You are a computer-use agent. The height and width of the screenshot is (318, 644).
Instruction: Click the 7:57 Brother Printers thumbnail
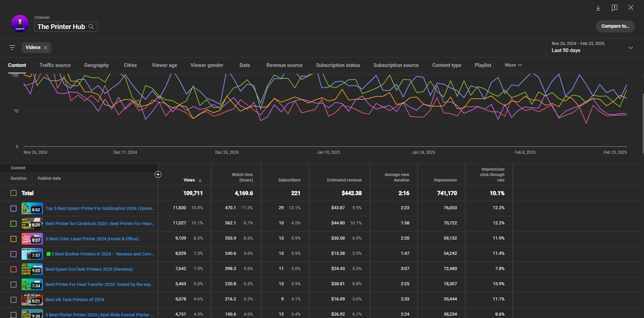click(x=32, y=254)
